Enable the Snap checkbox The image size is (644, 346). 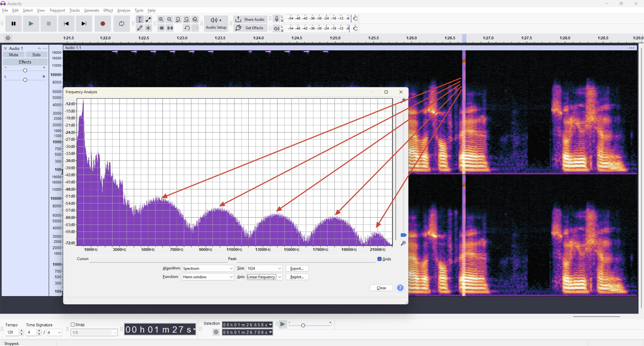[73, 324]
